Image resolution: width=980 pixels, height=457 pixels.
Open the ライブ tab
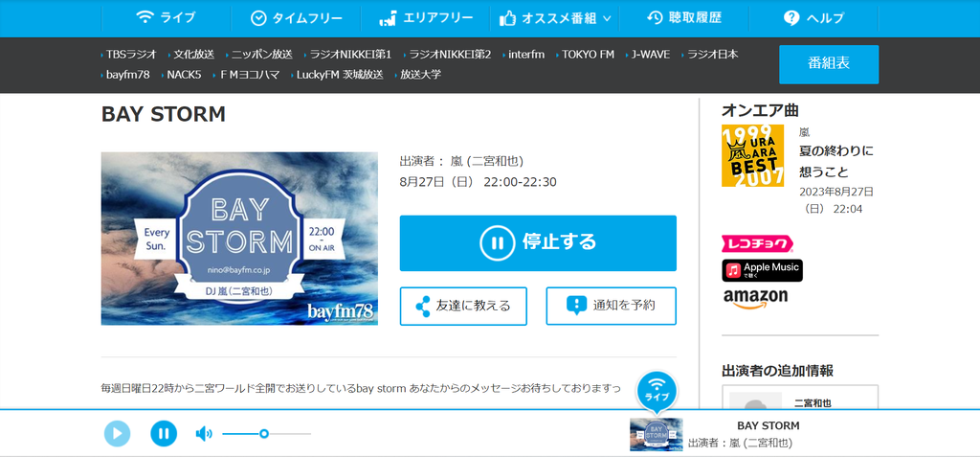(166, 18)
